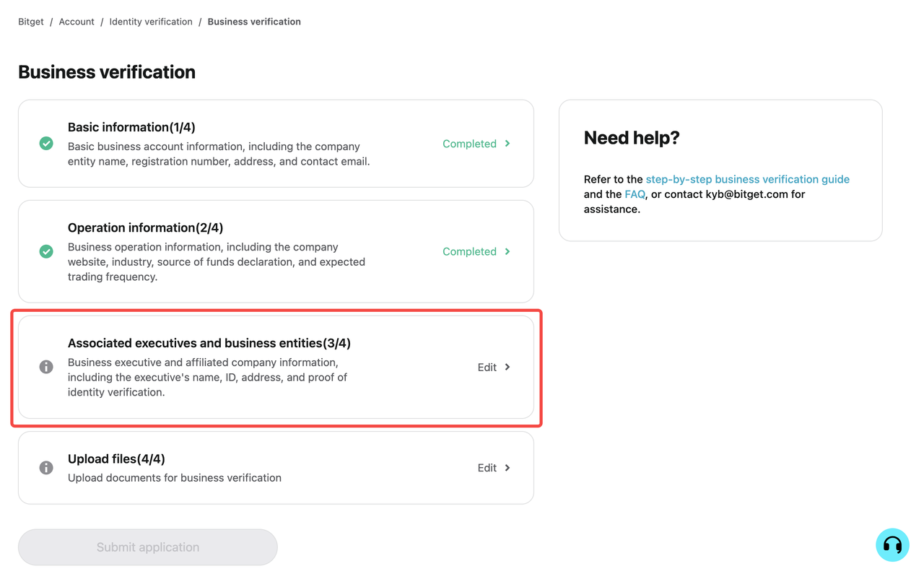Select the Upload files(4/4) card title
Image resolution: width=924 pixels, height=574 pixels.
coord(116,458)
